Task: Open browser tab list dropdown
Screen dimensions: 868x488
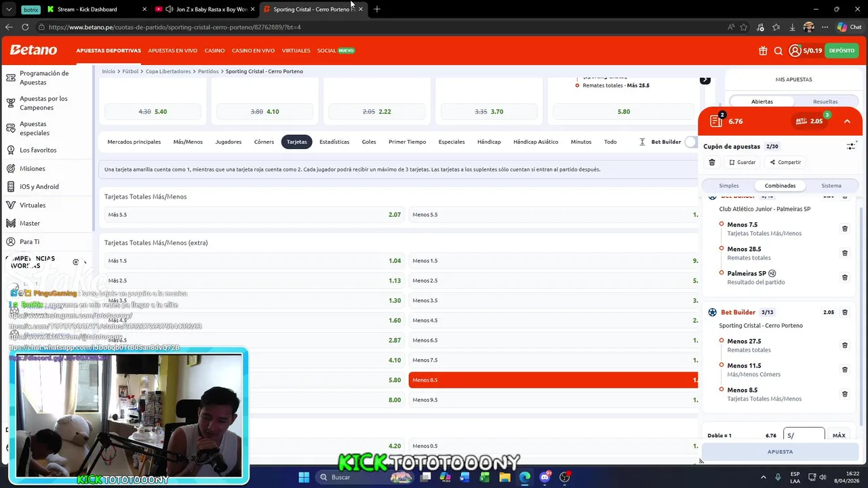Action: (9, 9)
